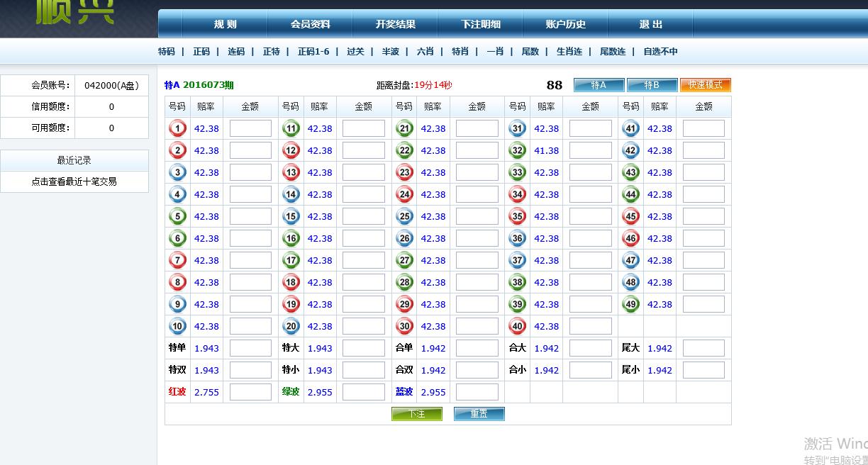This screenshot has width=868, height=465.
Task: View the 点击查看最近十笔交易 link
Action: (74, 181)
